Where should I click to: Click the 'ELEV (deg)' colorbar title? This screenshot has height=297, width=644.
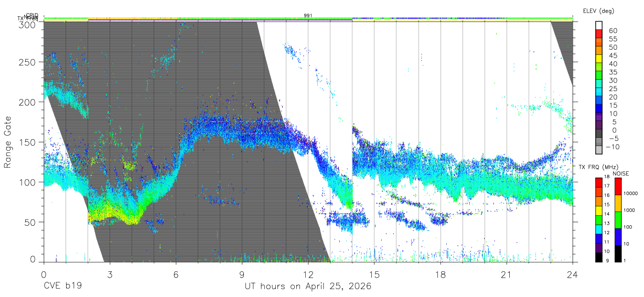[598, 10]
